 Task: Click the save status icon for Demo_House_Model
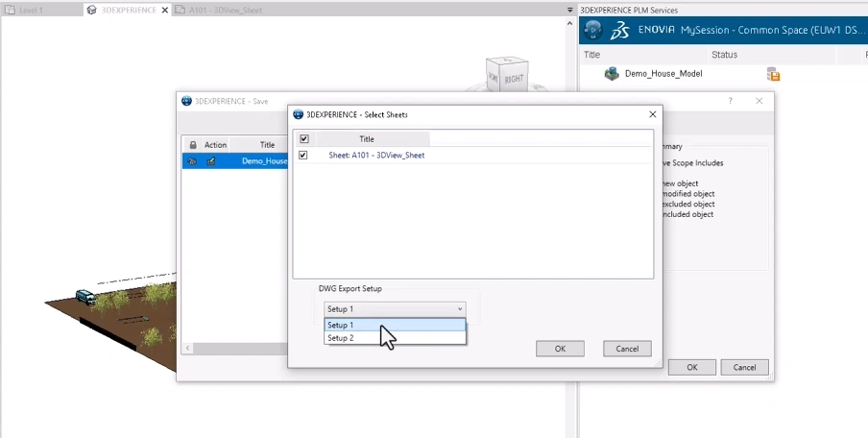[773, 74]
